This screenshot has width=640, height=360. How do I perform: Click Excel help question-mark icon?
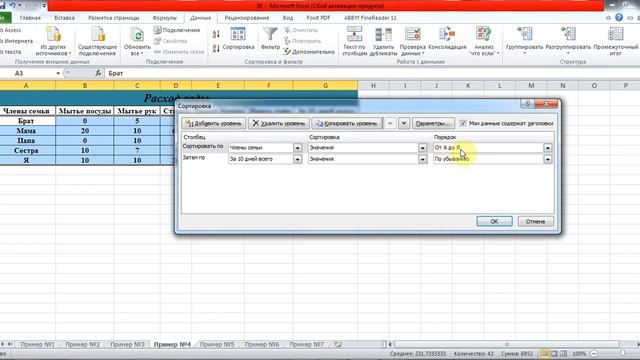(x=619, y=18)
